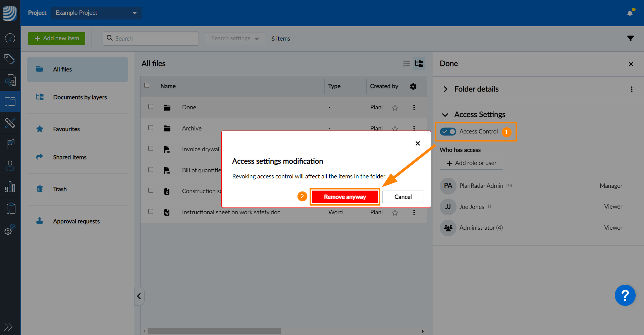
Task: Open the filter funnel icon
Action: [630, 39]
